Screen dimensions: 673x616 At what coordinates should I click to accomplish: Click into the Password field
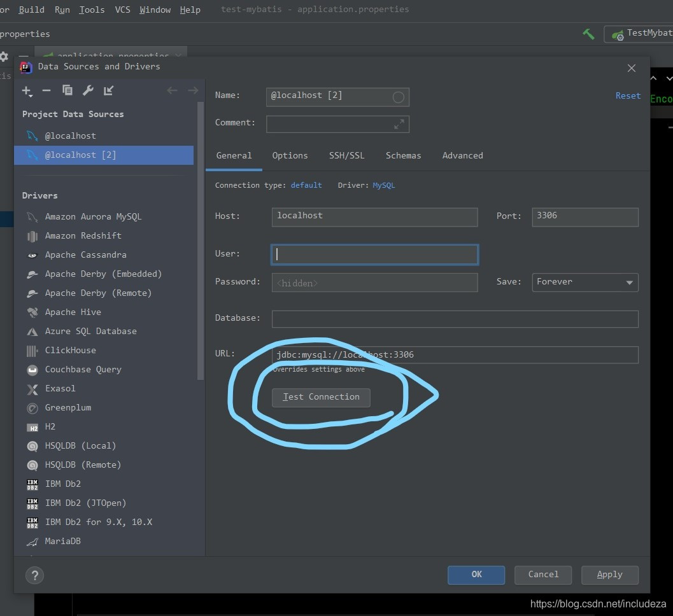click(x=374, y=283)
